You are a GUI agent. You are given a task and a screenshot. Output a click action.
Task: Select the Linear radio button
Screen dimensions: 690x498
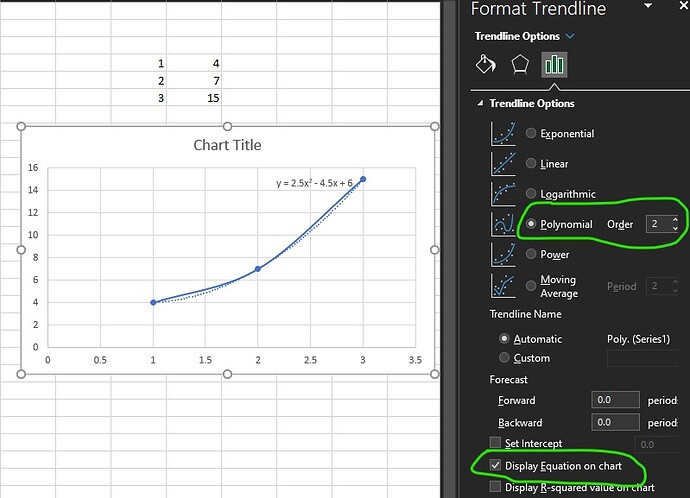click(531, 163)
